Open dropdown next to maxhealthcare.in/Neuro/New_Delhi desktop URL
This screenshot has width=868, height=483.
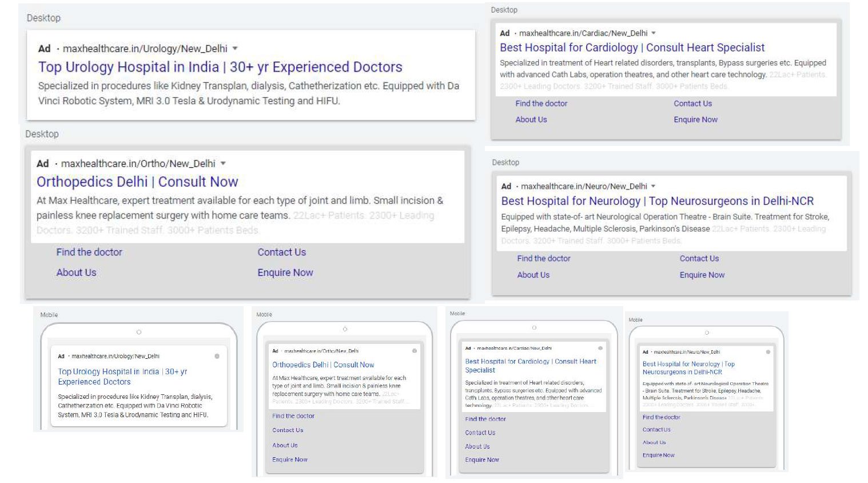[653, 186]
